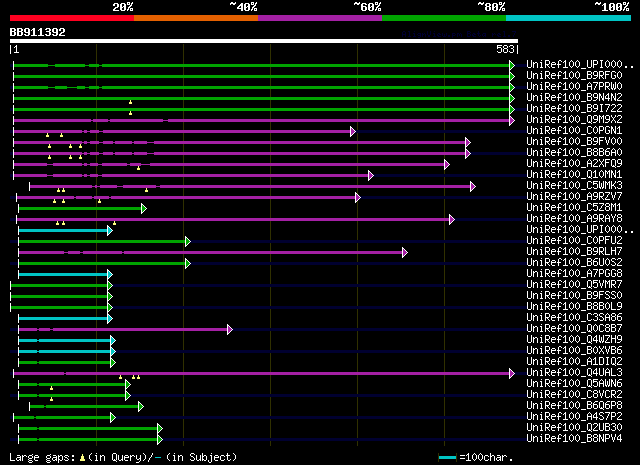Select the UniRef100_Q5VMR7 label
Screen dimensions: 640x465
pos(574,285)
